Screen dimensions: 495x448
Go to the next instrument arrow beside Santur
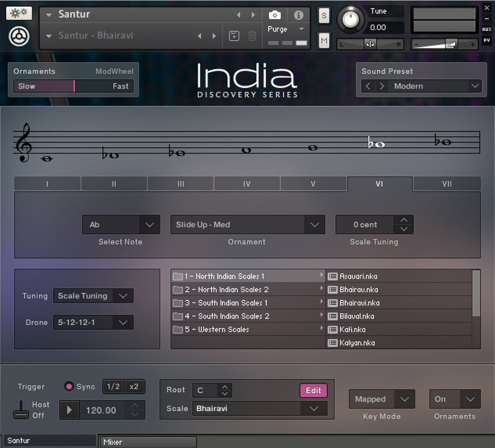coord(253,15)
